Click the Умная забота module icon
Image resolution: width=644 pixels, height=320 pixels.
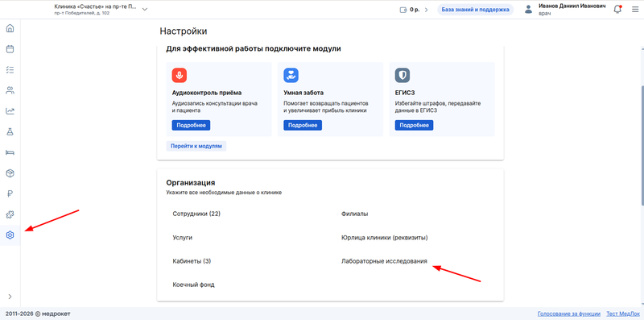291,75
